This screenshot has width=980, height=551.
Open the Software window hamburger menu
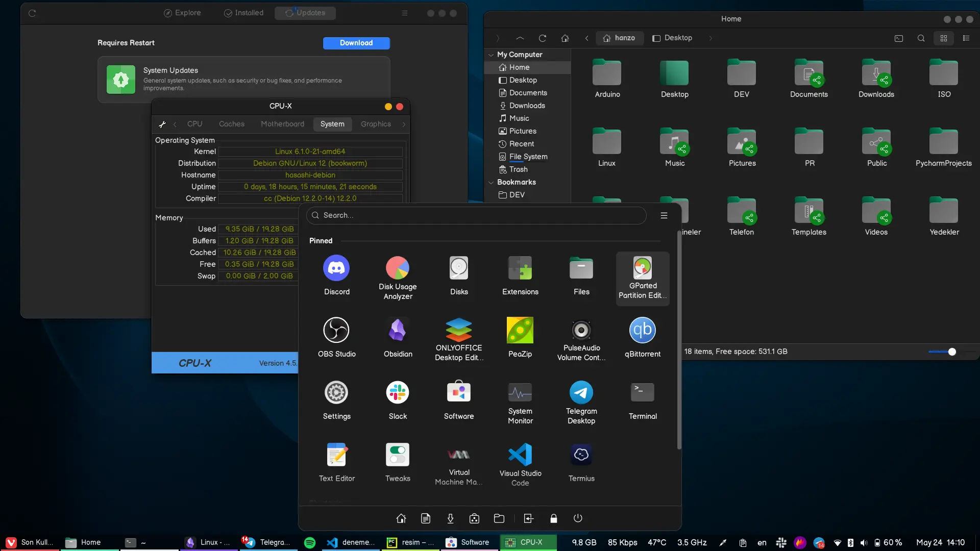pos(404,13)
